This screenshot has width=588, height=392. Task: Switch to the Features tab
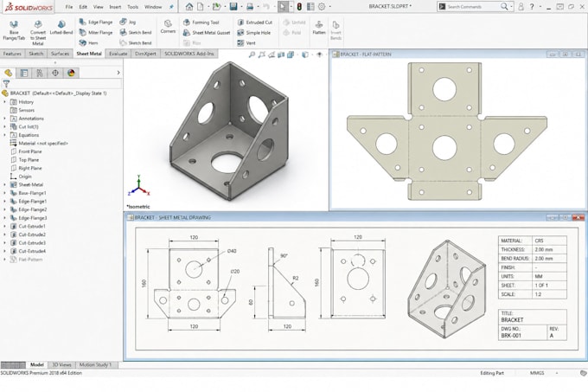pyautogui.click(x=12, y=54)
